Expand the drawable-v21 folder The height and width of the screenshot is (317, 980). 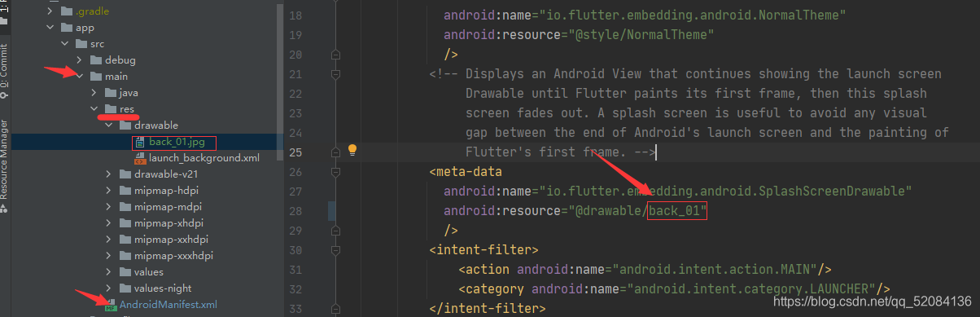tap(109, 174)
